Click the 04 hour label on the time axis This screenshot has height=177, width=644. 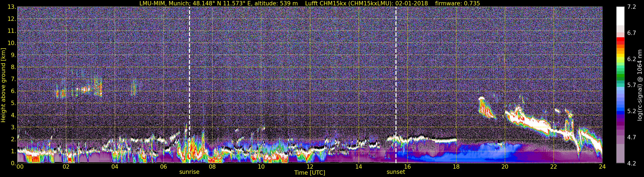115,167
